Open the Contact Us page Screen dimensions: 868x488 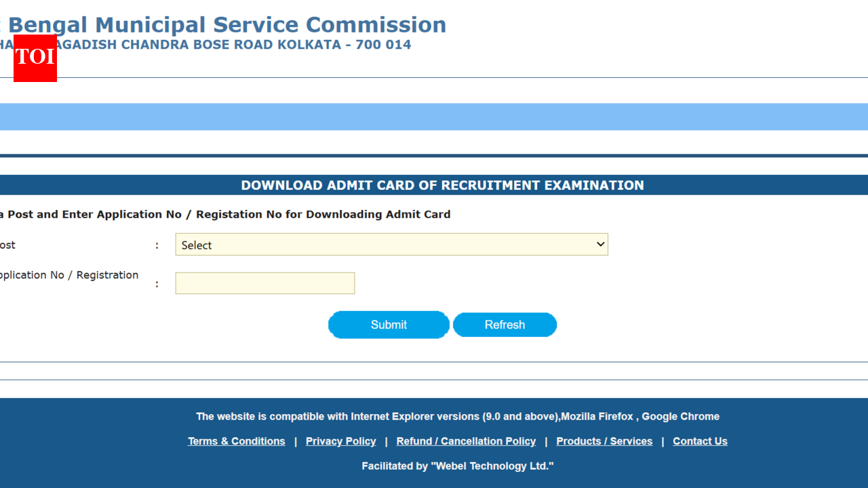700,441
